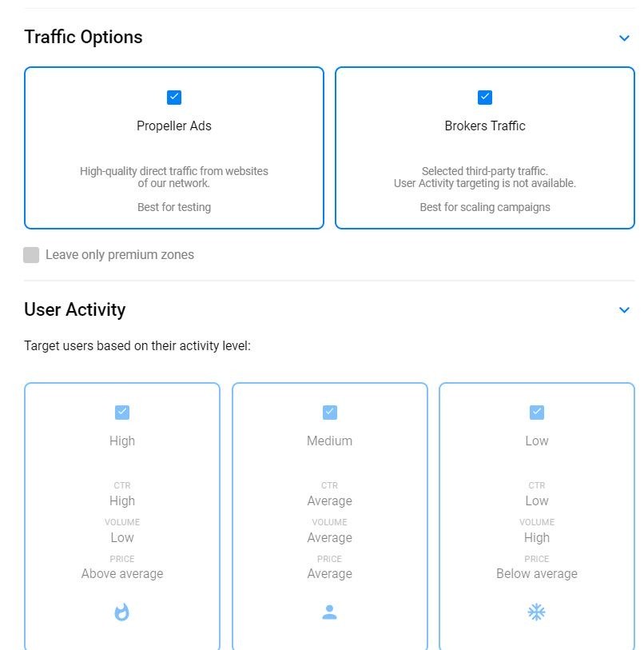Viewport: 644px width, 650px height.
Task: Uncheck the Brokers Traffic checkbox
Action: pyautogui.click(x=485, y=98)
